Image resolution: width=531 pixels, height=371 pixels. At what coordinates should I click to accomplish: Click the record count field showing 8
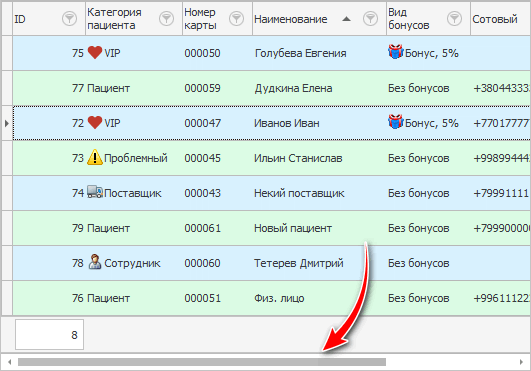(49, 334)
